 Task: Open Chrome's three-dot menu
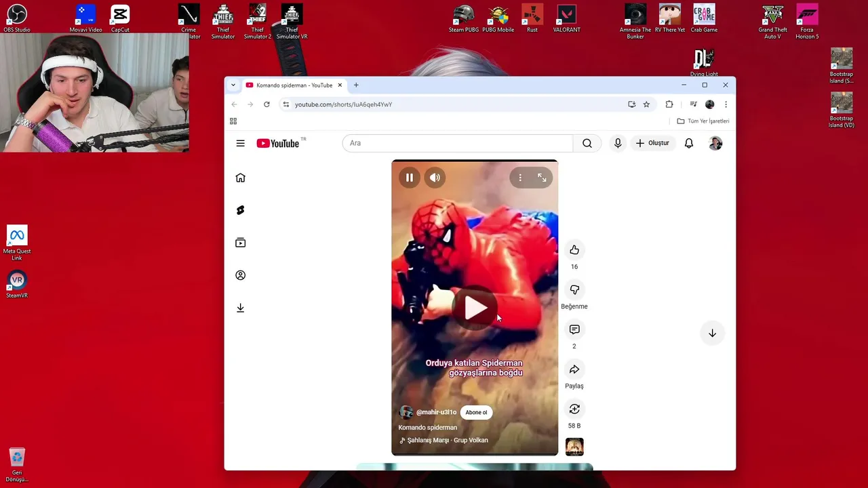[726, 104]
